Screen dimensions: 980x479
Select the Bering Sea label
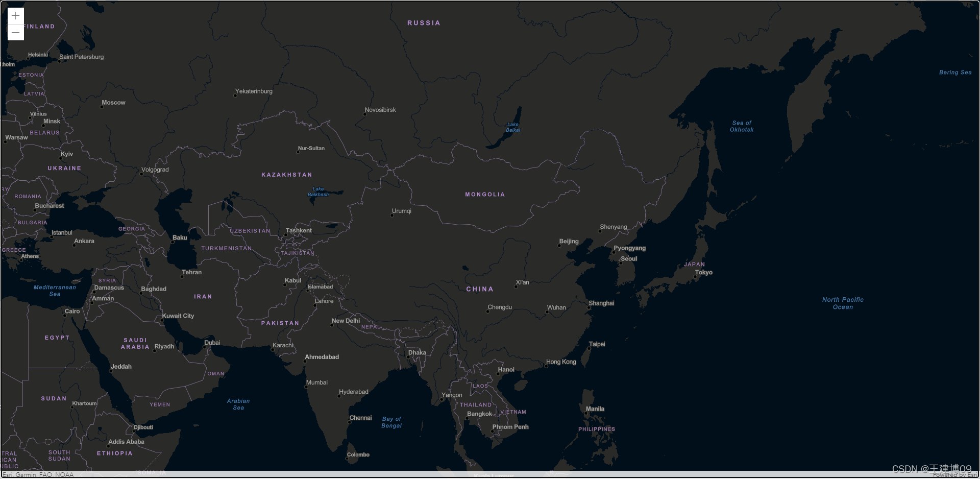[x=955, y=73]
